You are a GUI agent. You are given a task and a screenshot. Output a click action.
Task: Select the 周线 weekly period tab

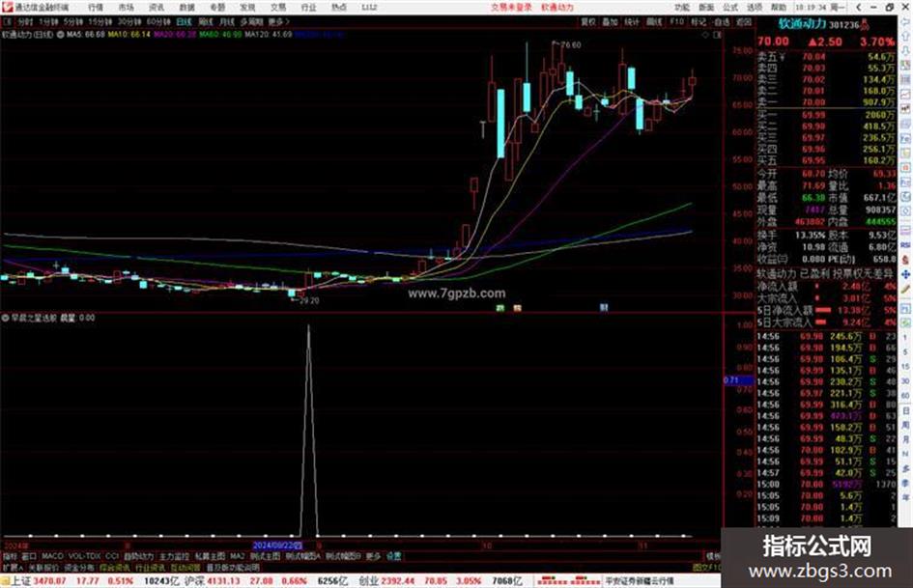pyautogui.click(x=206, y=21)
